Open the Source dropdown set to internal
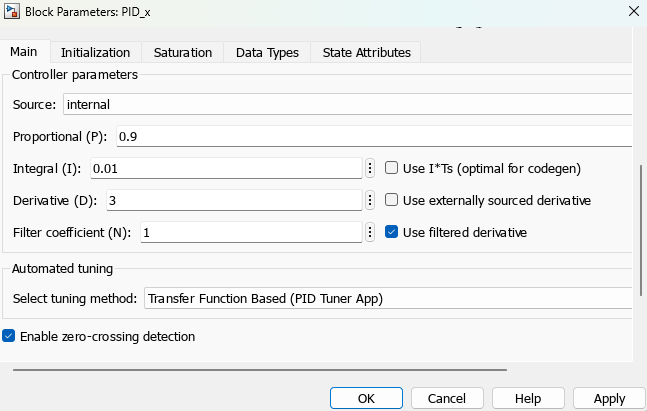This screenshot has height=411, width=647. 347,104
